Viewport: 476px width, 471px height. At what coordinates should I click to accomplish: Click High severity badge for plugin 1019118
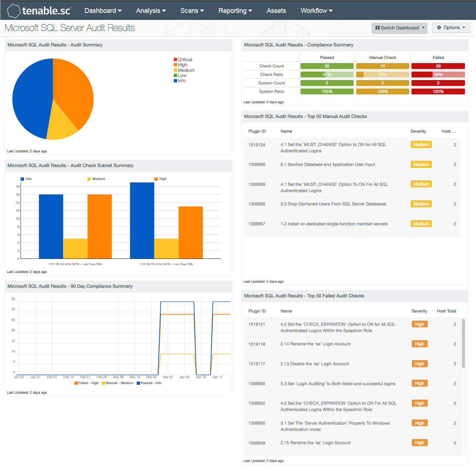coord(420,344)
